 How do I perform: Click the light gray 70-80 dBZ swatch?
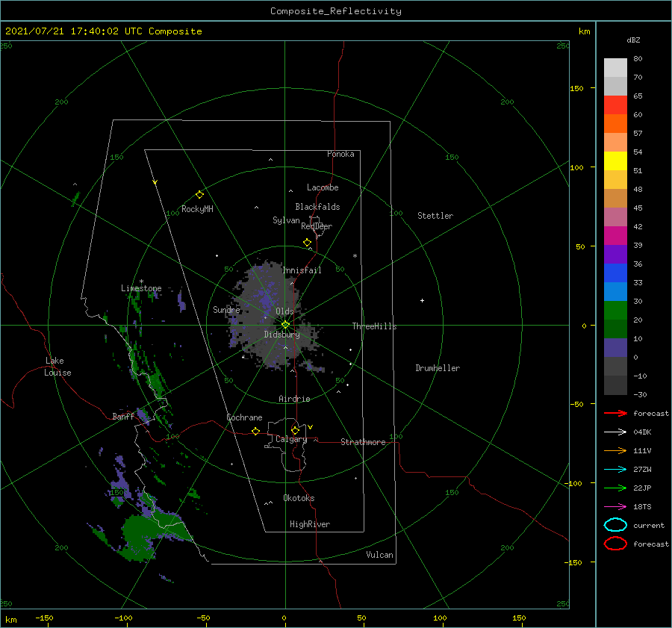point(615,68)
